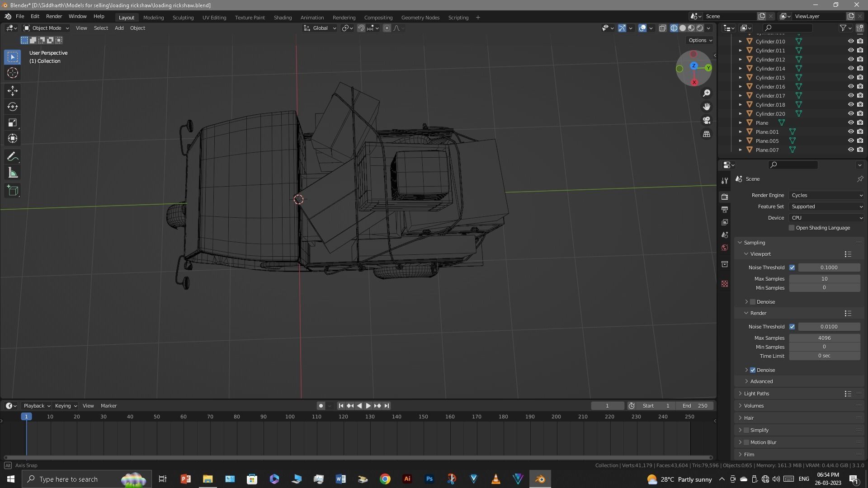Open the Tool properties tab
Screen dimensions: 868x488
point(725,181)
